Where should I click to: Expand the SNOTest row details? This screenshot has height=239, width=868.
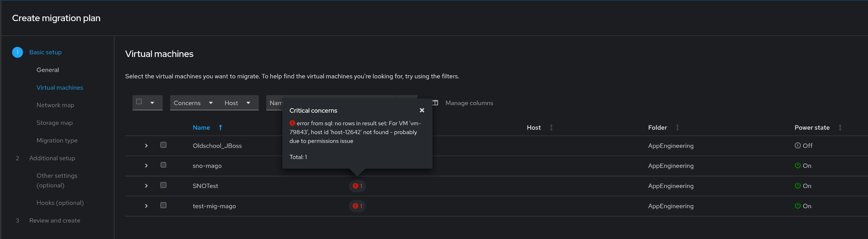(146, 186)
